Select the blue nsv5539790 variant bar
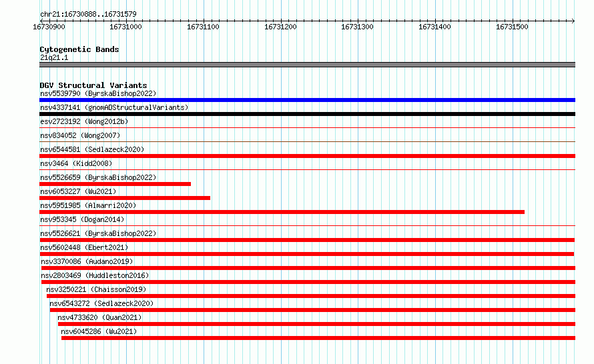 coord(307,100)
